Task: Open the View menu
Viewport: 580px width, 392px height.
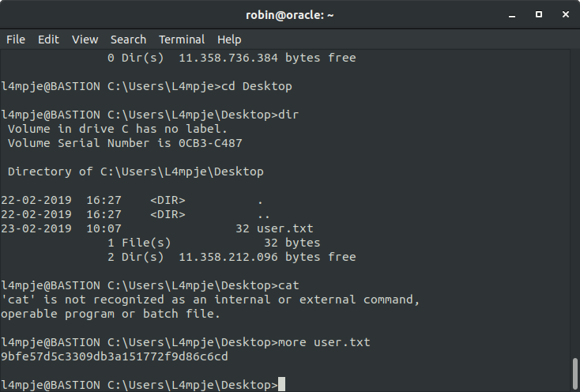Action: (x=85, y=40)
